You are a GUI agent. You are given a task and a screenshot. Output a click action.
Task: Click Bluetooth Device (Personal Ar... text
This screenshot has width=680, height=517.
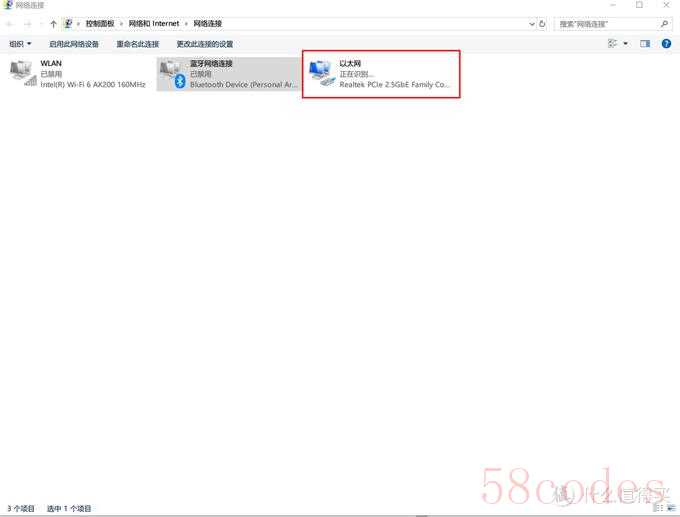point(244,85)
